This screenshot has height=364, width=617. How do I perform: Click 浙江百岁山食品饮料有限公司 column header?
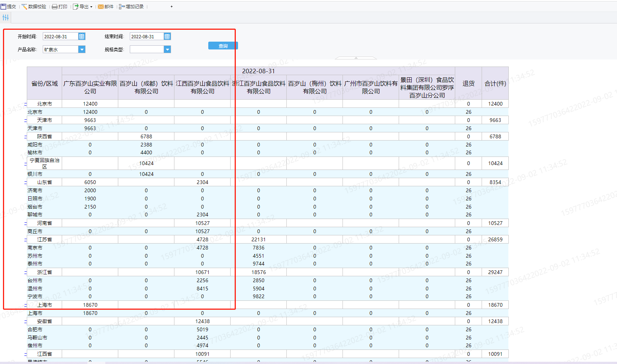258,87
